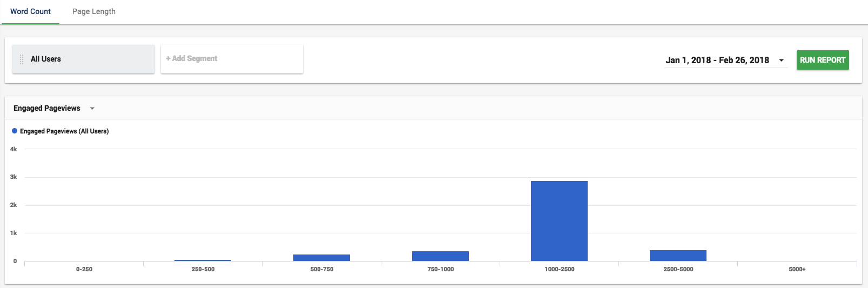
Task: Click the Add Segment field
Action: pos(232,59)
